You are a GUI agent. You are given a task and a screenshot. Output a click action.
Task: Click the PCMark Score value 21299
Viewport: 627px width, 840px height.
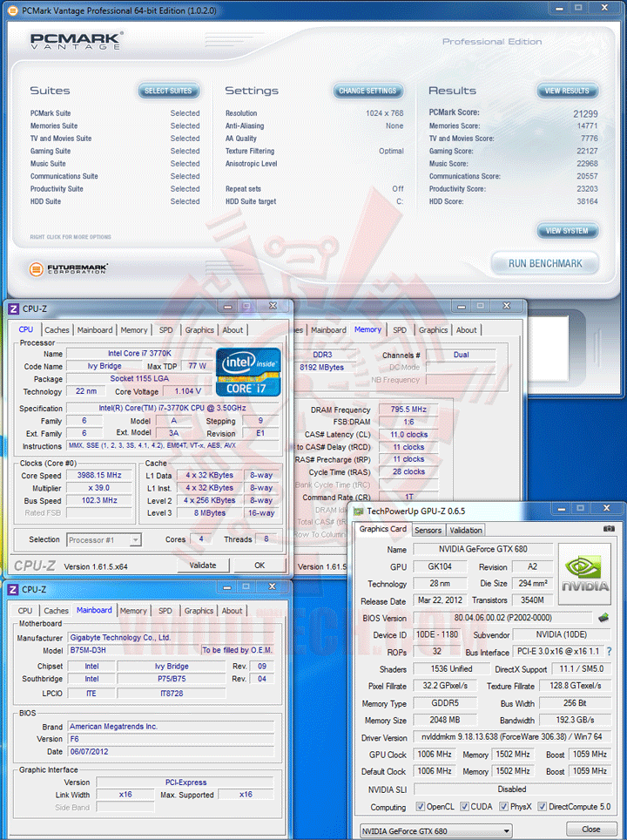pyautogui.click(x=585, y=113)
